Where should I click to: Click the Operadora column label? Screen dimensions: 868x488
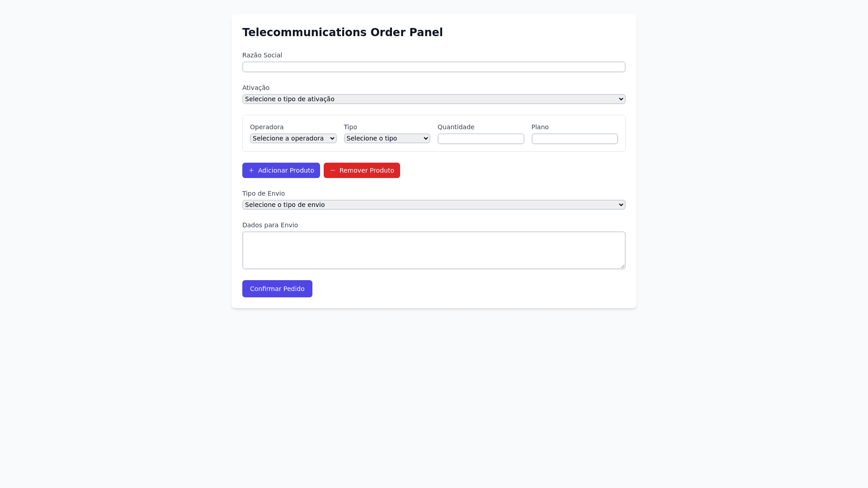pos(267,127)
